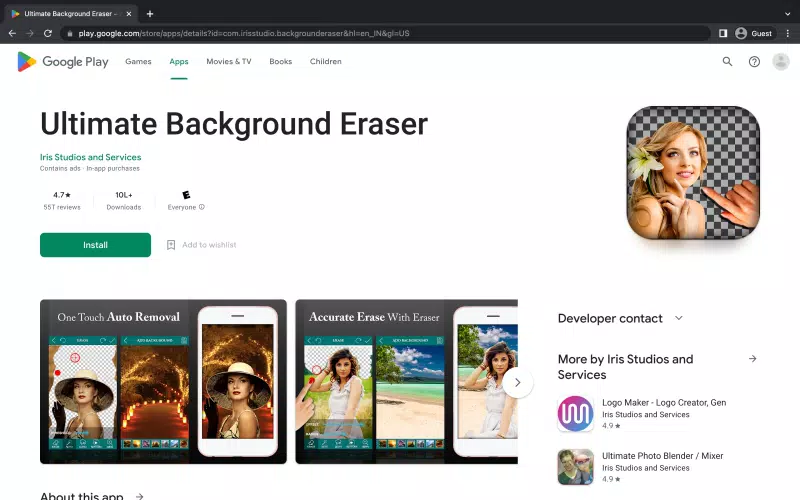This screenshot has height=500, width=800.
Task: Advance screenshots with the next arrow
Action: pos(517,382)
